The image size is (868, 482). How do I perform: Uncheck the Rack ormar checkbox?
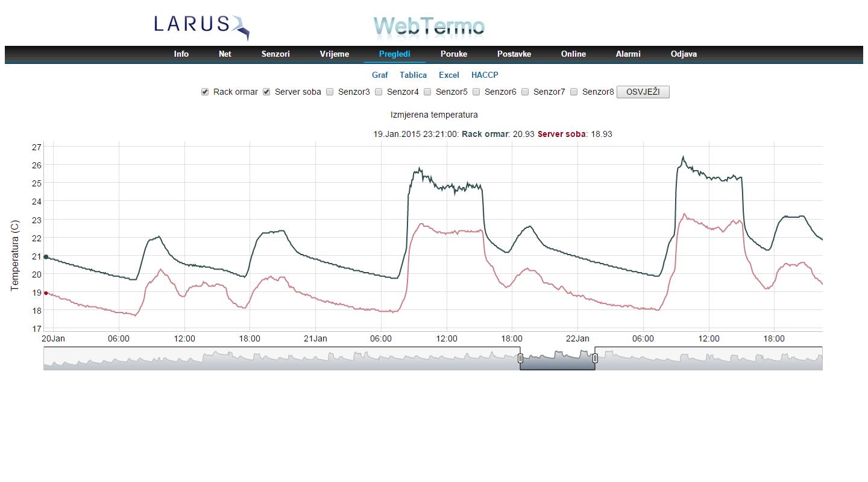pos(205,92)
